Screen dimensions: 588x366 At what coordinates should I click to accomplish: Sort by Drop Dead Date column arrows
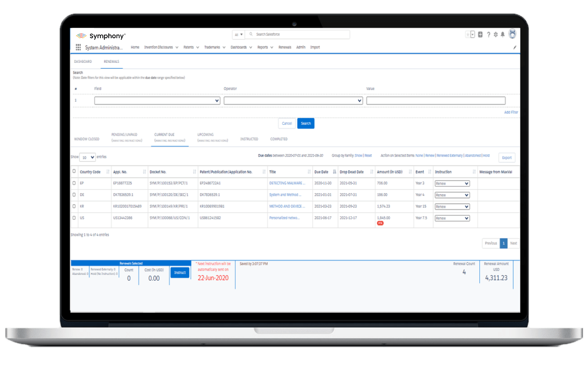pyautogui.click(x=371, y=172)
